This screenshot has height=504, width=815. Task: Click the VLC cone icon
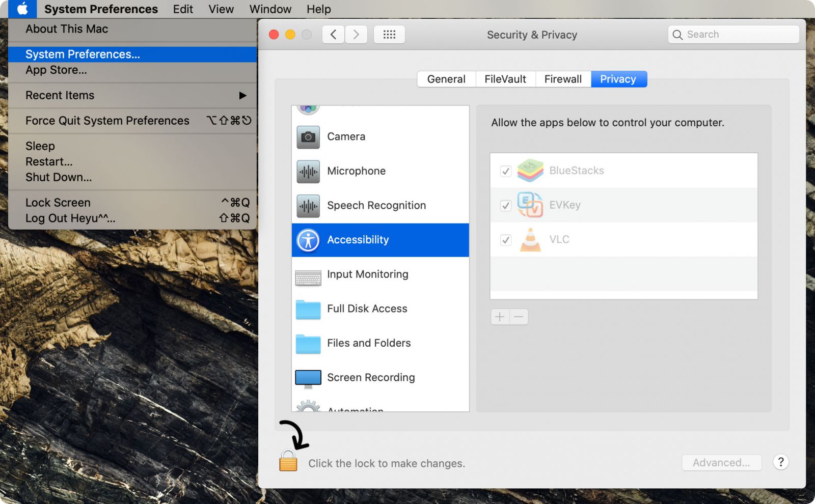click(530, 239)
